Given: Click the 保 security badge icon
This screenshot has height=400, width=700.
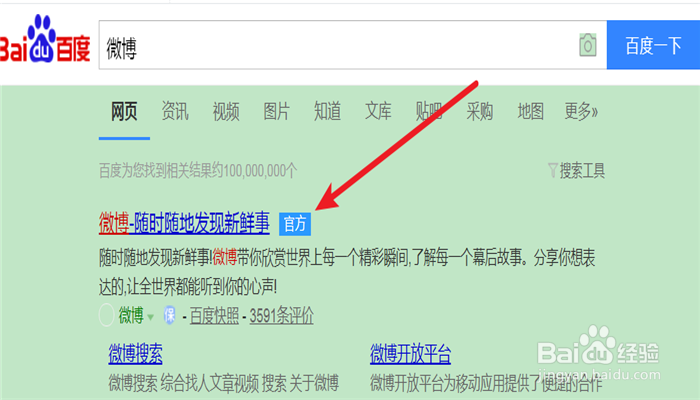Looking at the screenshot, I should pos(170,315).
